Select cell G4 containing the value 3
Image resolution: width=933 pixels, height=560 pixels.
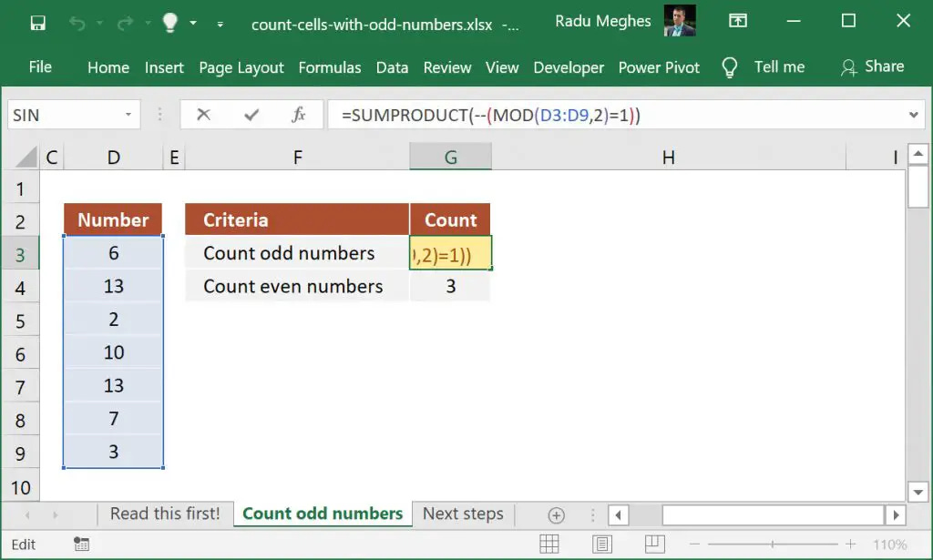(450, 286)
